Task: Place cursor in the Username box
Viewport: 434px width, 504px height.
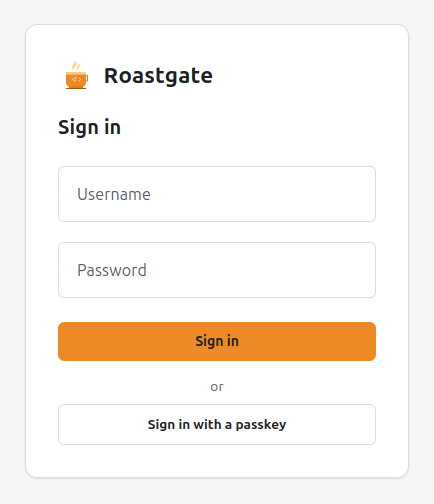Action: (217, 194)
